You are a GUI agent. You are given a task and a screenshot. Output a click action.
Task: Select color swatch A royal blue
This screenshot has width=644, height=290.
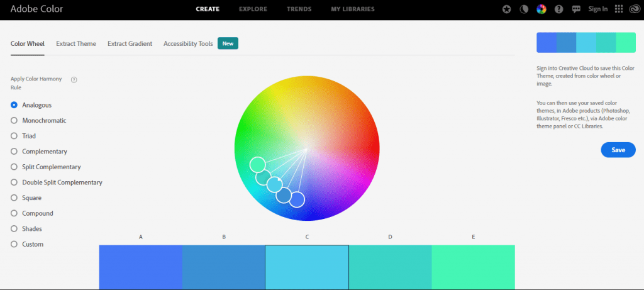(x=140, y=267)
